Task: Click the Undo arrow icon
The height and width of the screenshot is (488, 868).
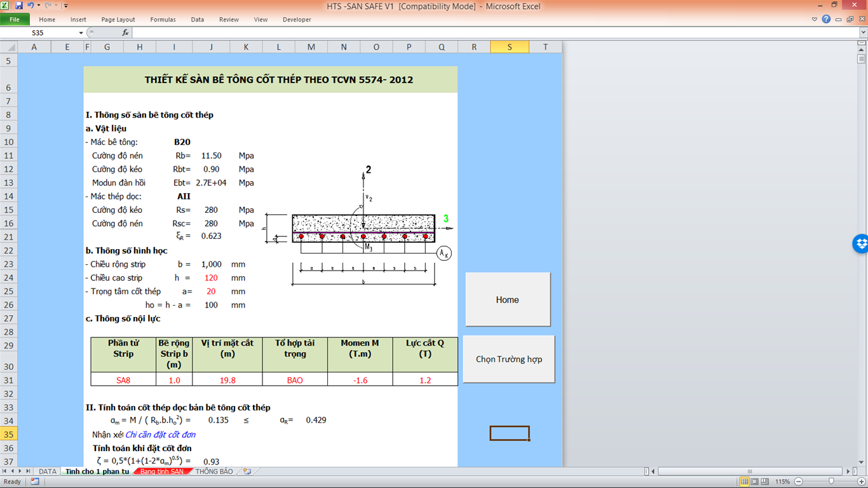Action: 30,6
